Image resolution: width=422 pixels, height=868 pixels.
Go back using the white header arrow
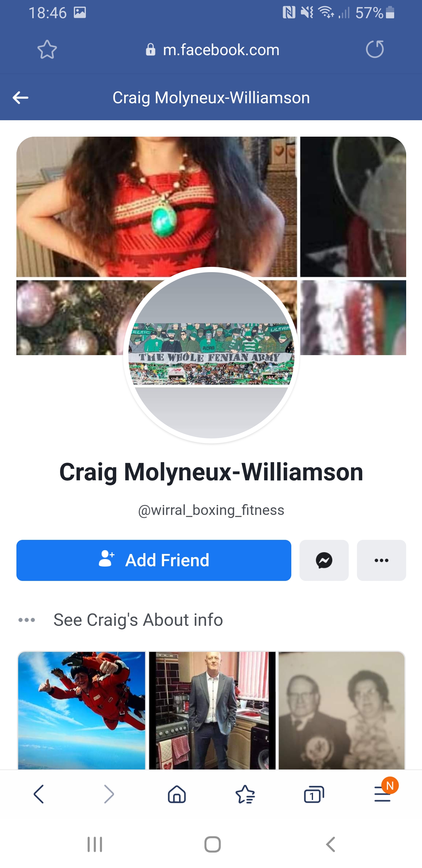[x=20, y=98]
